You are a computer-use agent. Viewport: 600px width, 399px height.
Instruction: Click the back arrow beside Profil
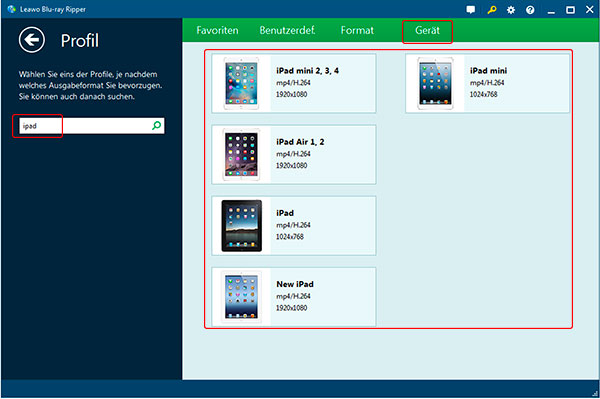[32, 40]
